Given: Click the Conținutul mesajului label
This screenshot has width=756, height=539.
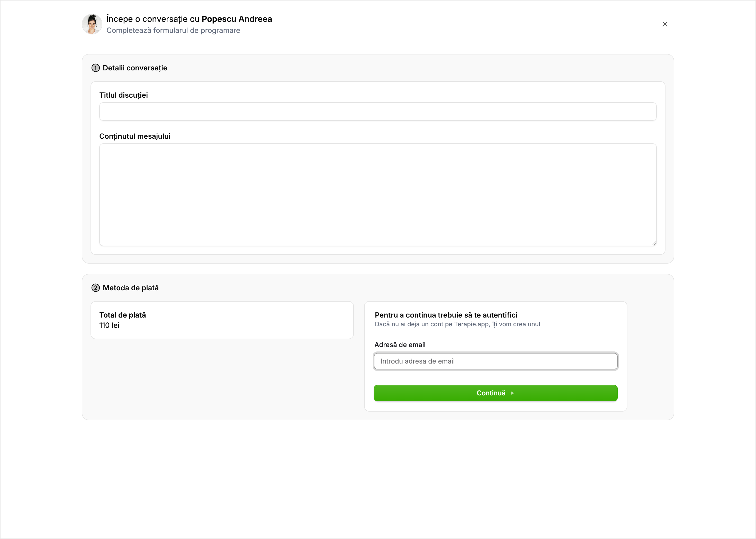Looking at the screenshot, I should pyautogui.click(x=135, y=136).
